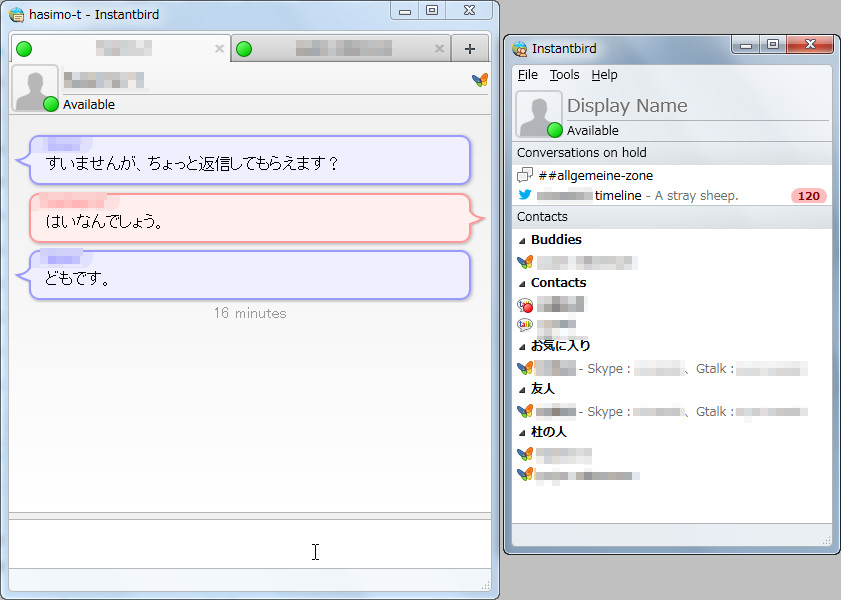Click the green status dot on the active tab
841x600 pixels.
point(25,47)
